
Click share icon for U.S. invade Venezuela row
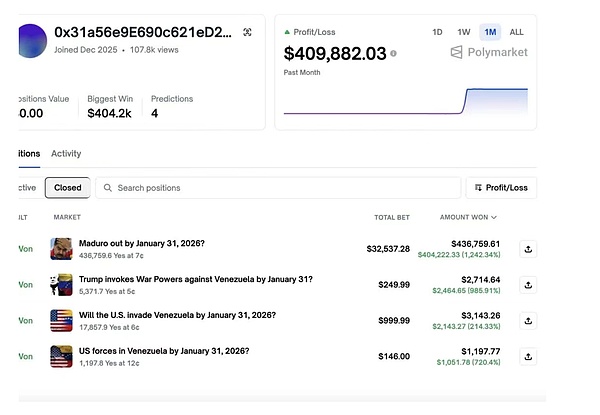click(528, 320)
